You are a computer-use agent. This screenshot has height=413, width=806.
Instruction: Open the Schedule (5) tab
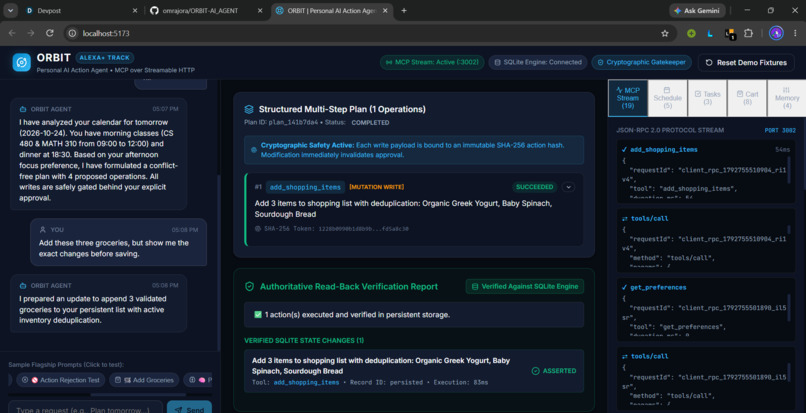click(x=667, y=98)
